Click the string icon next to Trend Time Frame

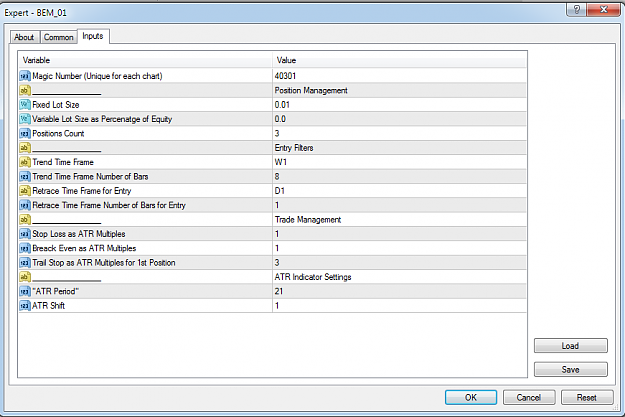click(25, 162)
